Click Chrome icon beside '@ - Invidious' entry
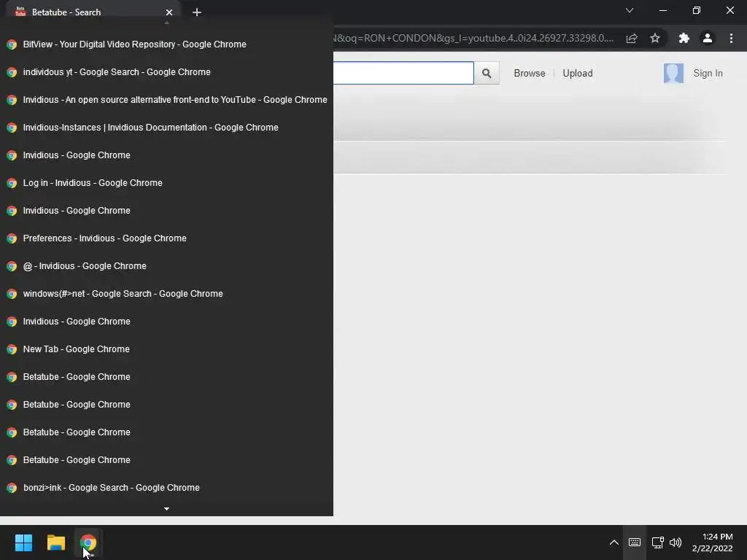Screen dimensions: 747x560 point(12,265)
